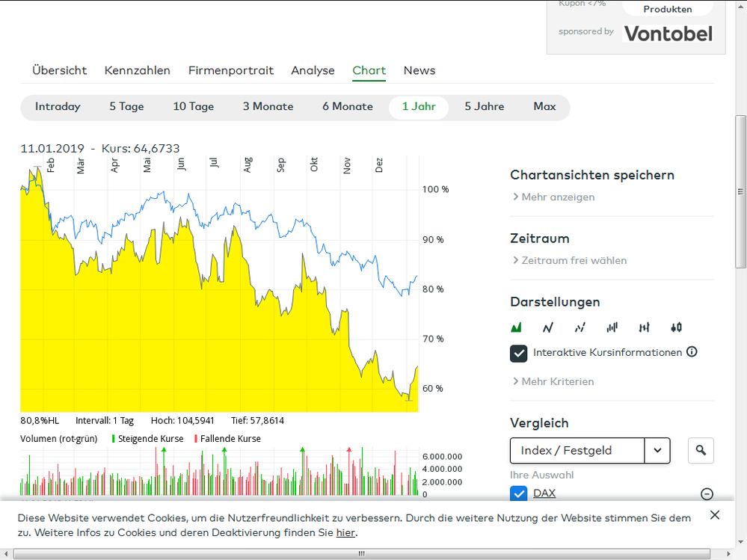Viewport: 747px width, 560px height.
Task: Open the info tooltip beside Interaktive Kursinformationen
Action: click(x=692, y=351)
